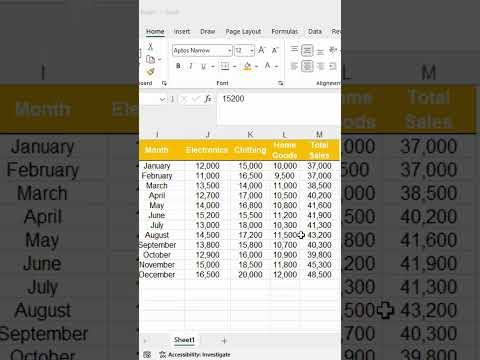Toggle Underline formatting
This screenshot has width=480, height=360.
coord(203,66)
